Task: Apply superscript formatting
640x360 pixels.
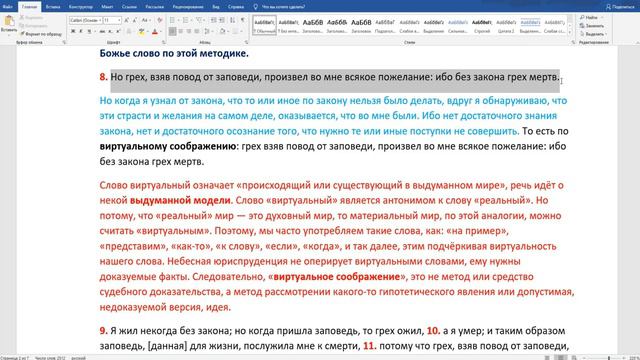Action: pos(118,31)
